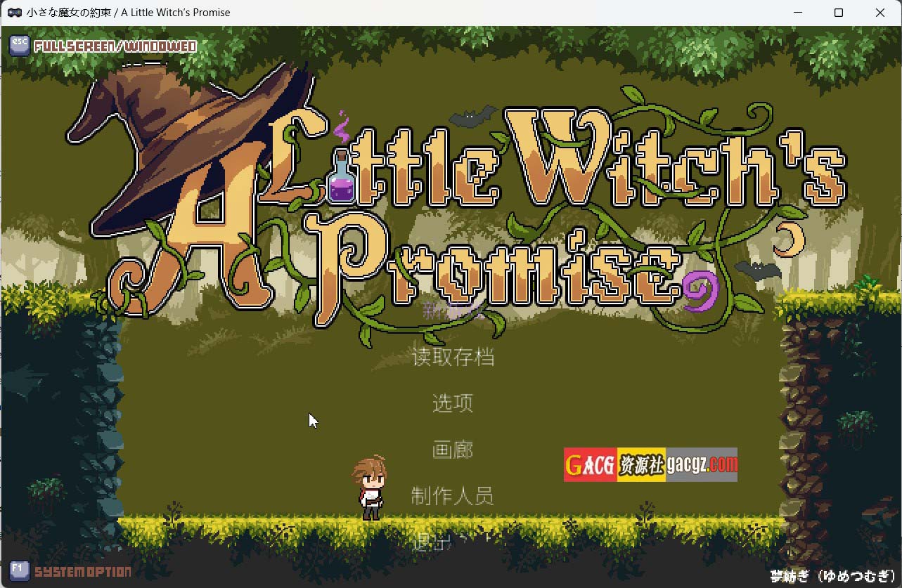Click the ESC key icon
This screenshot has height=588, width=902.
[x=19, y=46]
